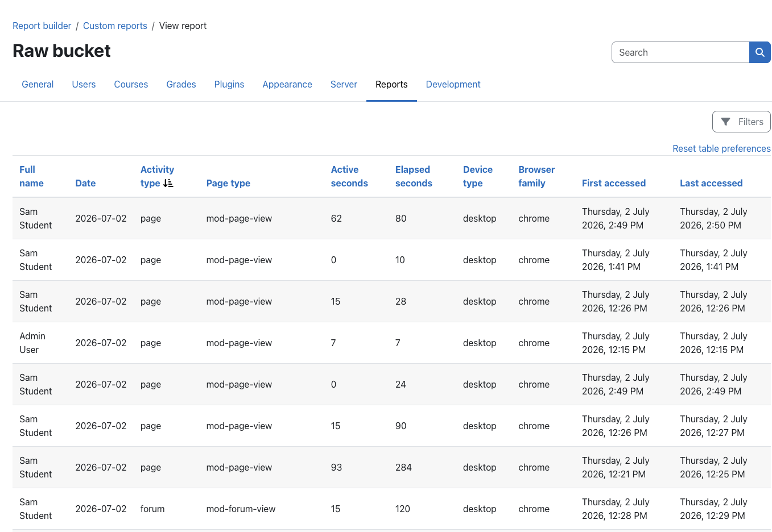Viewport: 772px width, 532px height.
Task: Go to the Grades tab
Action: point(181,84)
